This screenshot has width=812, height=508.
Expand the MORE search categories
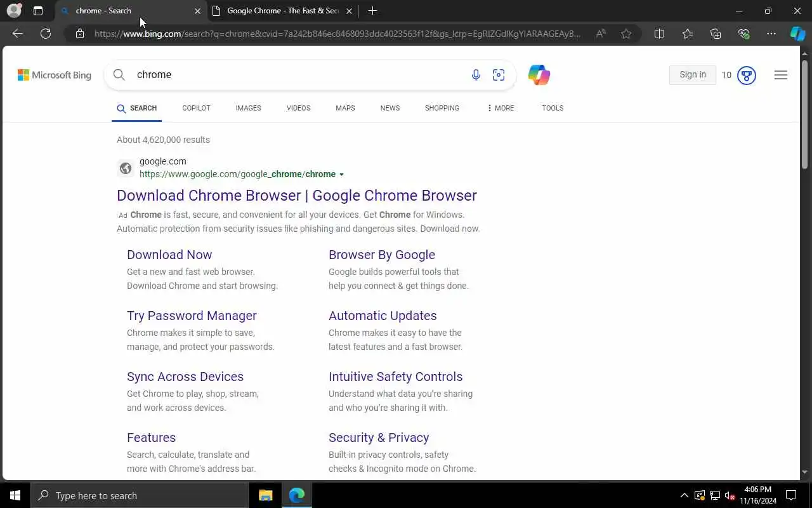coord(501,108)
